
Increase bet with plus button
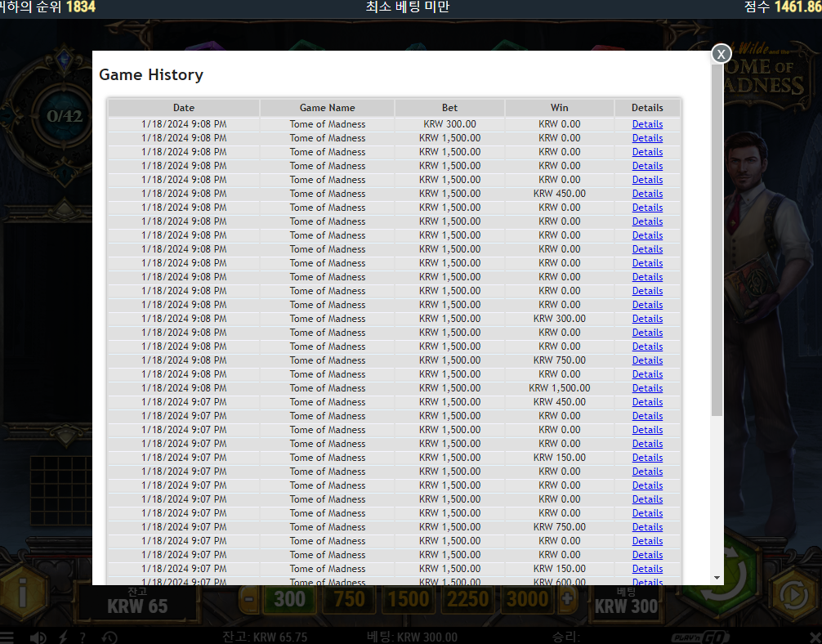[x=567, y=599]
